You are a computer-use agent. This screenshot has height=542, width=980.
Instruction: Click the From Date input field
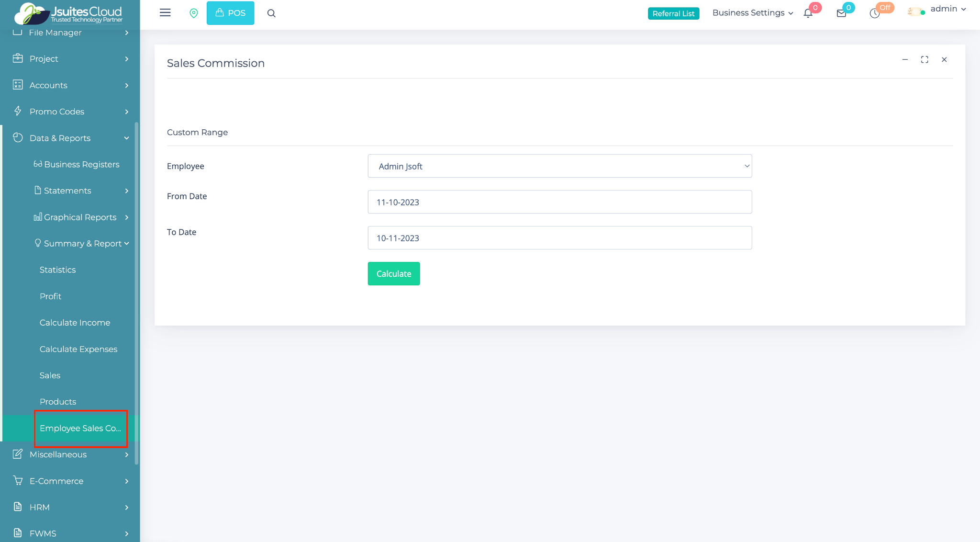[x=559, y=202]
